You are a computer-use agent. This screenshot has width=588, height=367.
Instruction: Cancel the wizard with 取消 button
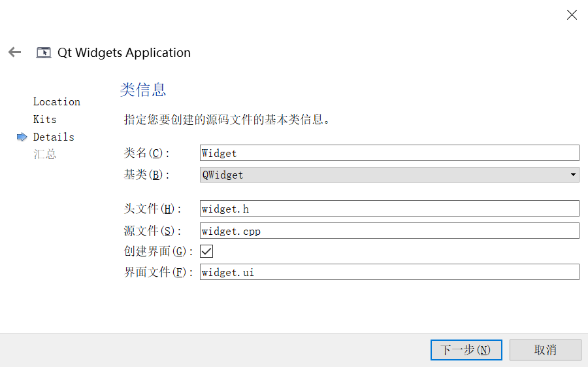click(x=546, y=350)
